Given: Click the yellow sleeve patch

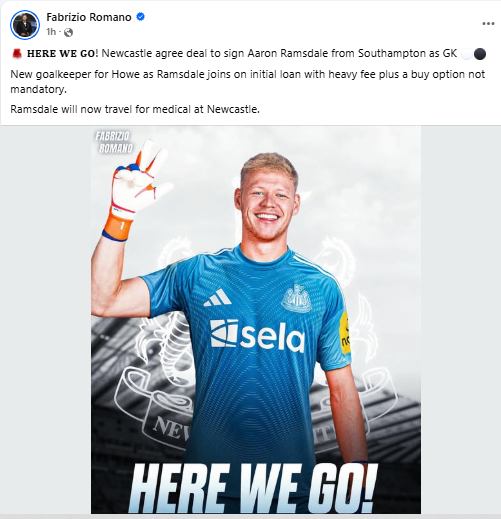Looking at the screenshot, I should pos(345,333).
